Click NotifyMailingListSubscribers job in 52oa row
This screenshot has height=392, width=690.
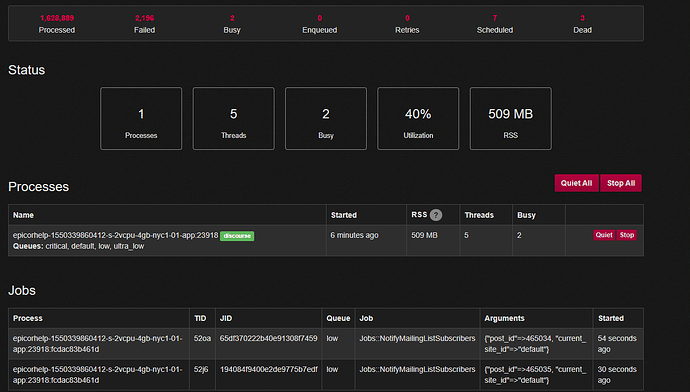[417, 338]
